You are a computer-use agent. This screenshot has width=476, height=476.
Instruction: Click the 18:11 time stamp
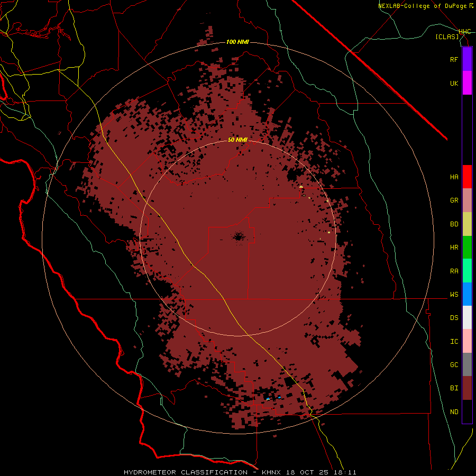344,472
